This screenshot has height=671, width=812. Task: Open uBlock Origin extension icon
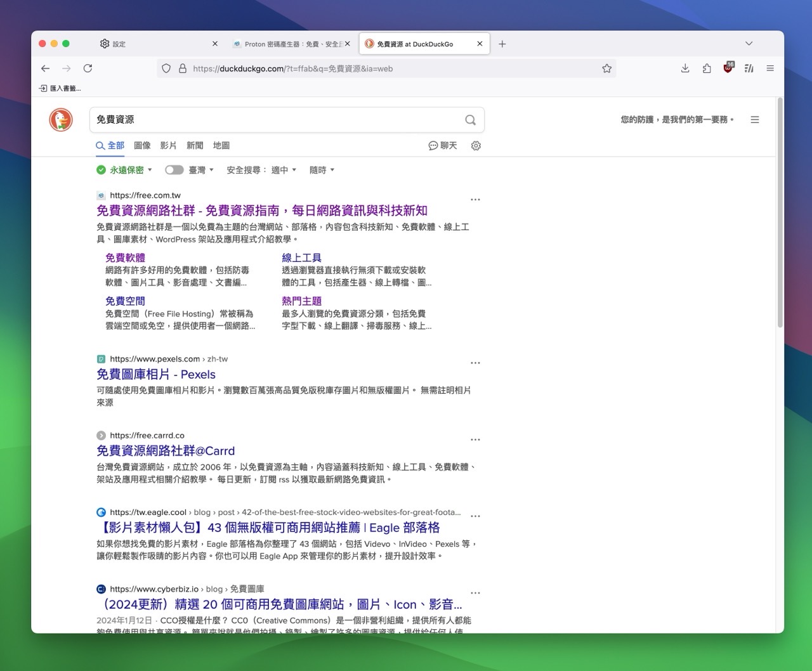coord(728,68)
